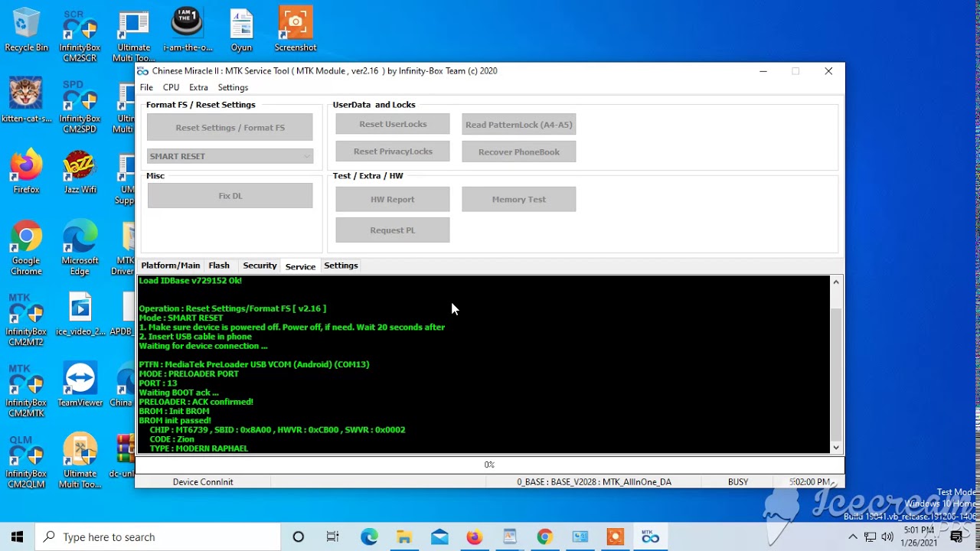The height and width of the screenshot is (551, 980).
Task: Click the Request PL button
Action: pos(393,230)
